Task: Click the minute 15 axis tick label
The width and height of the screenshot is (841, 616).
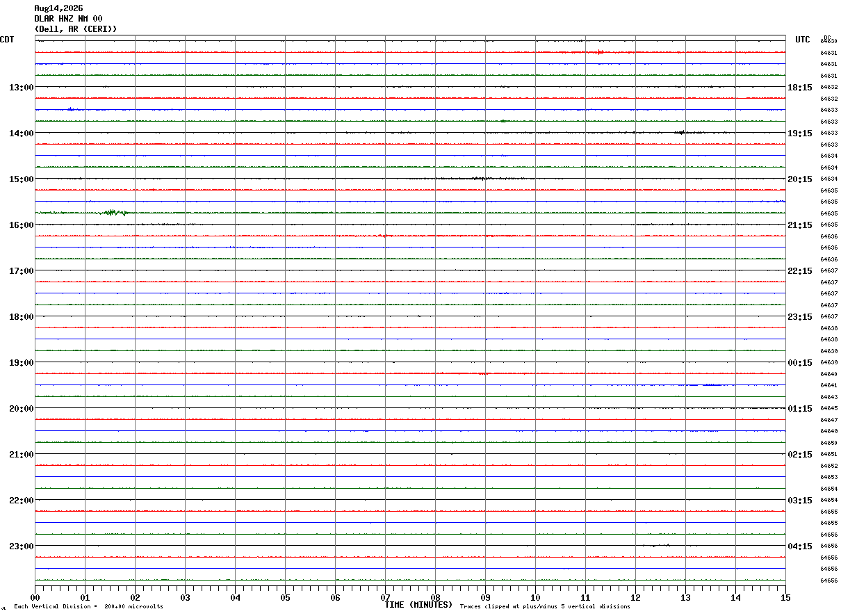Action: [x=785, y=597]
